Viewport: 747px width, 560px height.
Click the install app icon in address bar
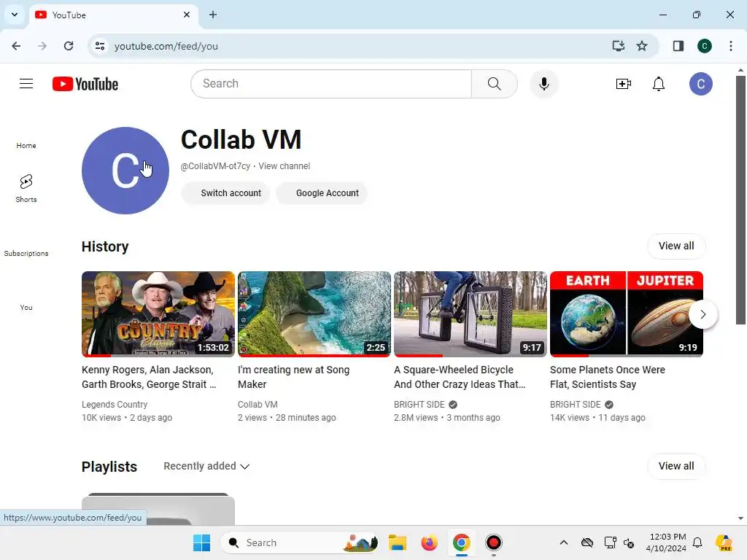coord(618,46)
